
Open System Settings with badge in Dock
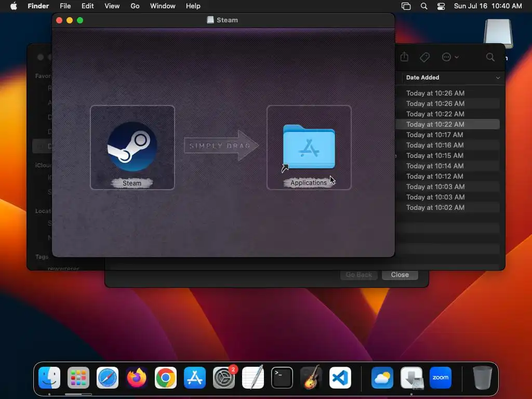click(x=224, y=378)
